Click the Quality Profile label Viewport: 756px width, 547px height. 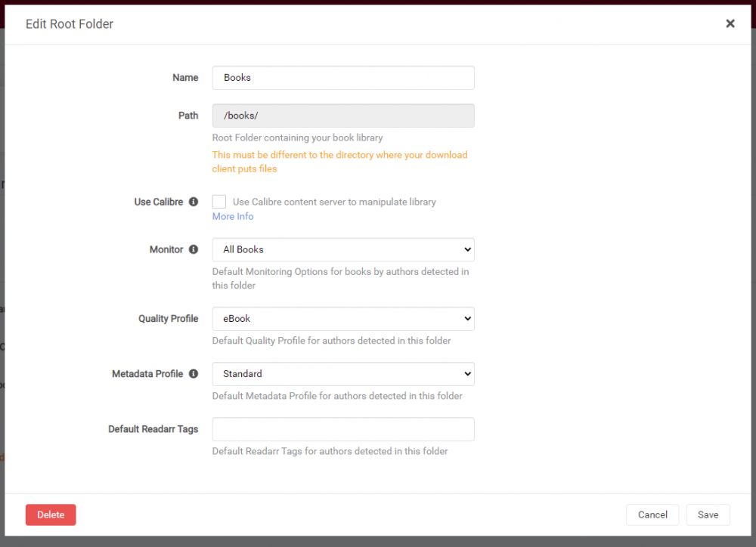click(x=169, y=319)
